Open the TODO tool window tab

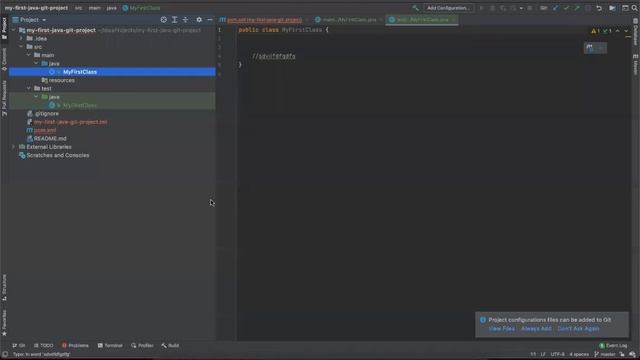pyautogui.click(x=44, y=345)
